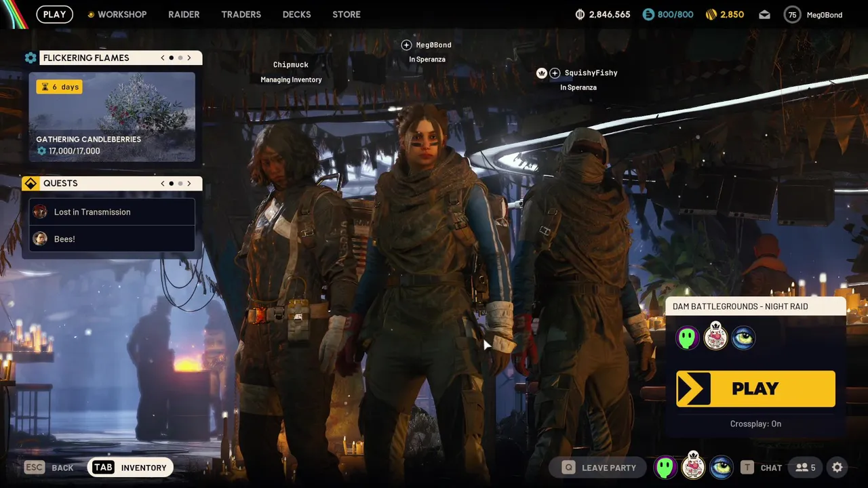
Task: Go to previous Quests page arrow
Action: 163,183
